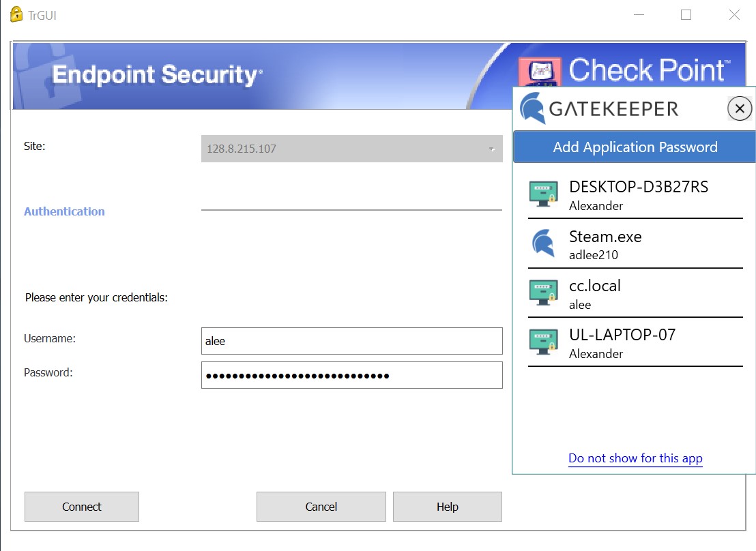The image size is (756, 551).
Task: Cancel the VPN login dialog
Action: 321,507
